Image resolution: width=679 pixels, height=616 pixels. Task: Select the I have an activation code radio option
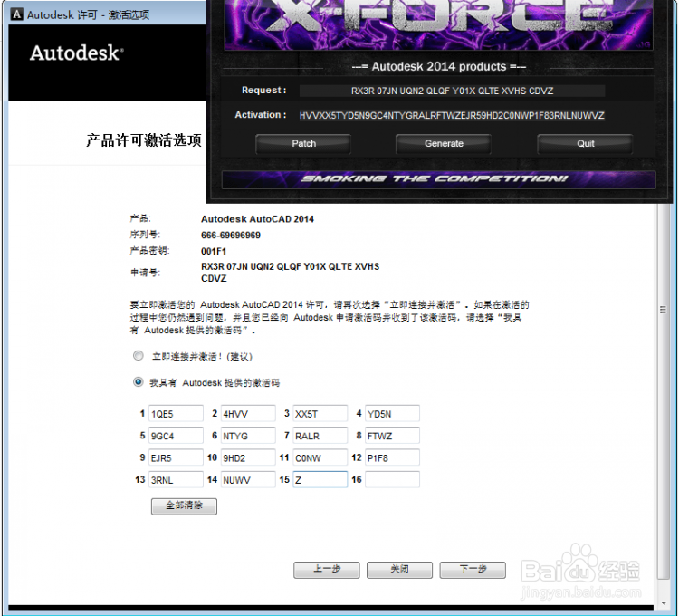pyautogui.click(x=139, y=381)
